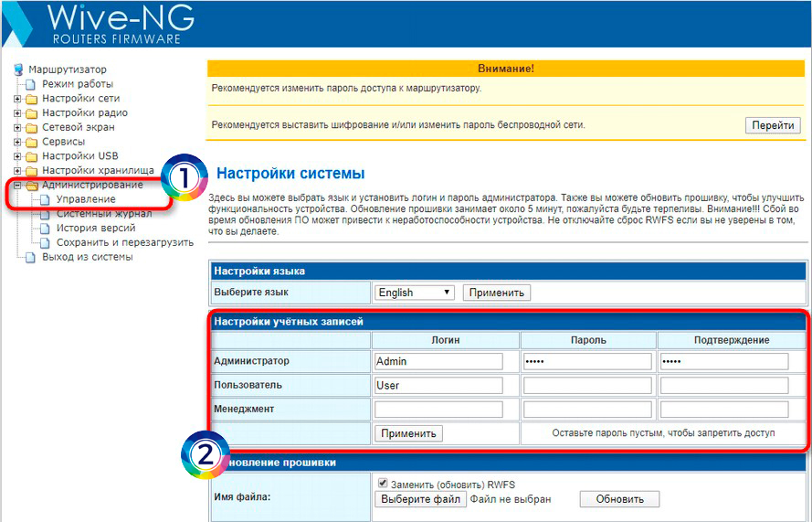
Task: Focus the Администратор password field
Action: tap(587, 361)
